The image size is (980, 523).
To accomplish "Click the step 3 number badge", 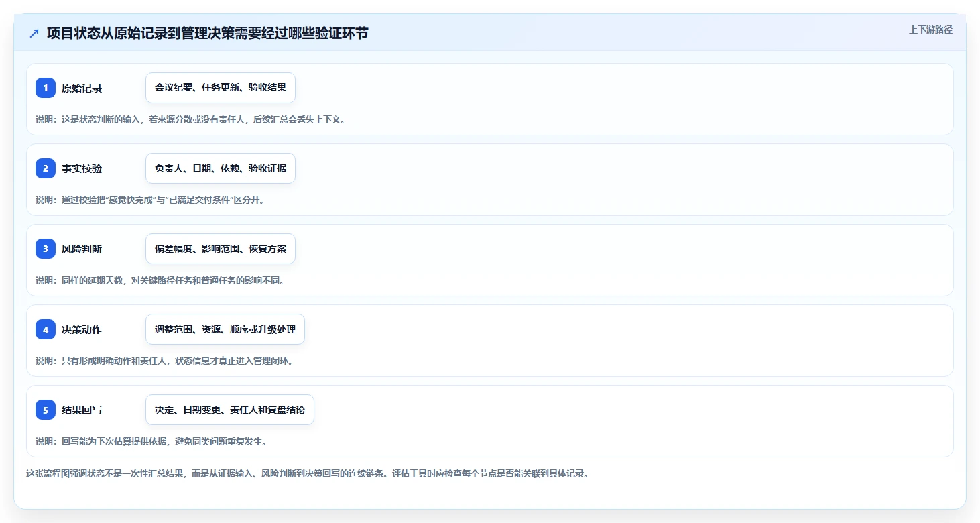I will (x=46, y=249).
